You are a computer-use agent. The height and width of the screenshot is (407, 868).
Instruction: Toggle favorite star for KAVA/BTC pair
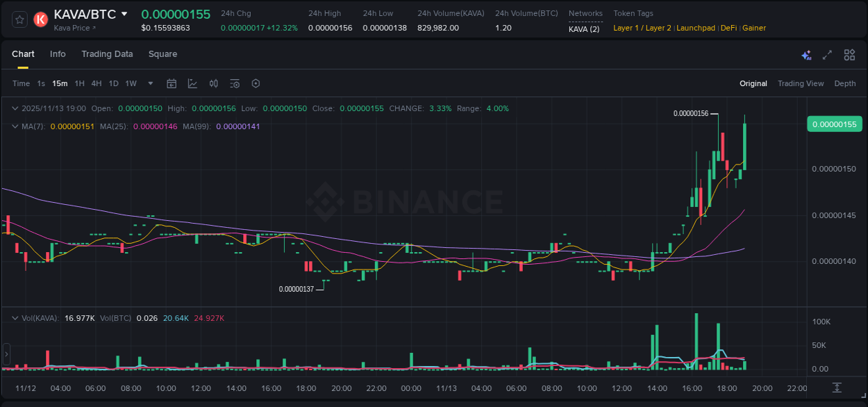coord(19,19)
